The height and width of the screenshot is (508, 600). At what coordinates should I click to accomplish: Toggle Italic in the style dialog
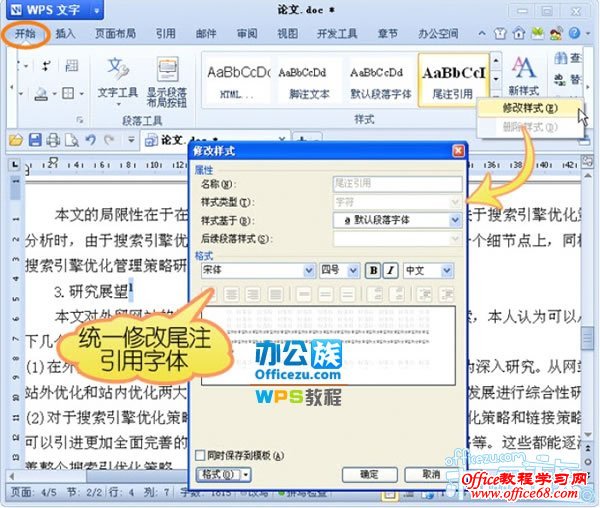pos(390,271)
